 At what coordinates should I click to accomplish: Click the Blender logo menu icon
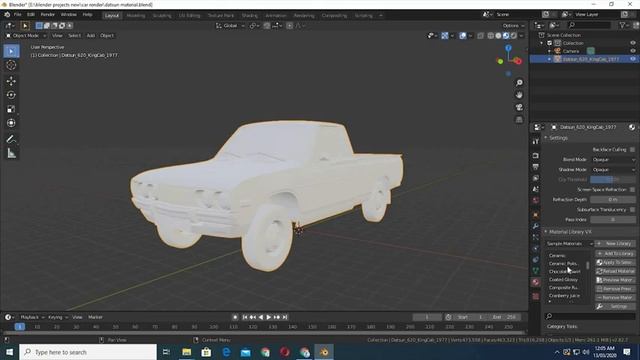pyautogui.click(x=7, y=14)
